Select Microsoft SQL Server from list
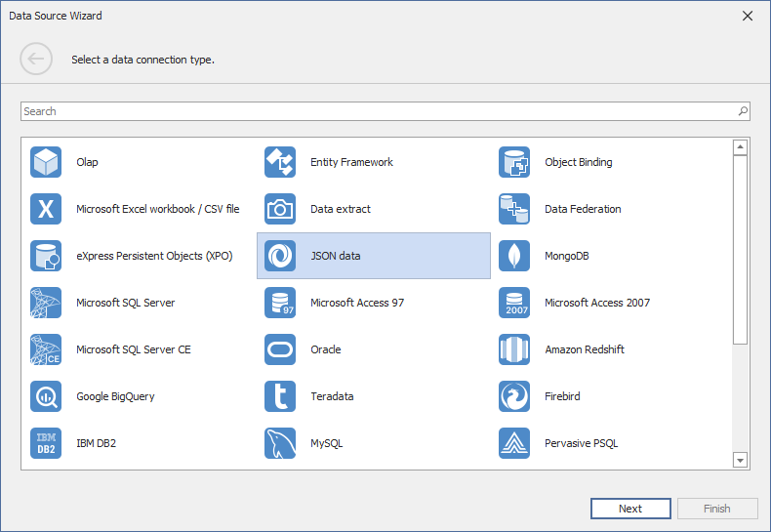This screenshot has height=532, width=771. 125,303
